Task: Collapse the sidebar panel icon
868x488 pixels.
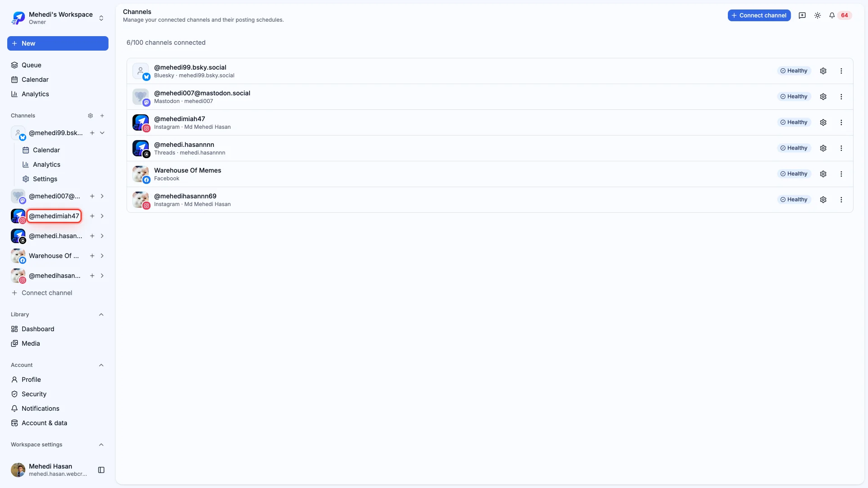Action: [x=101, y=470]
